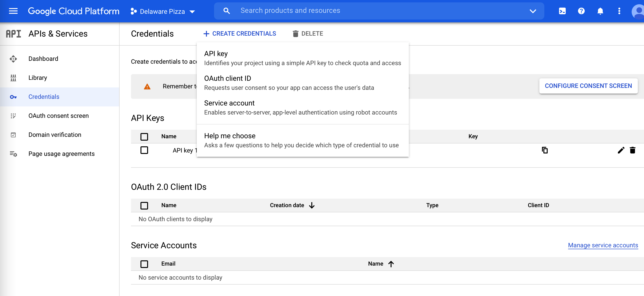This screenshot has height=296, width=644.
Task: Open the hamburger navigation menu
Action: coord(13,11)
